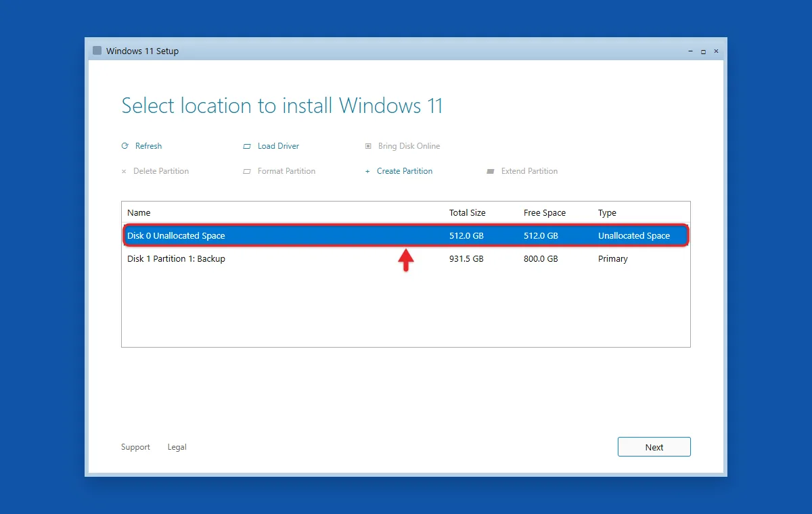812x514 pixels.
Task: Select the Disk 0 Unallocated Space row
Action: [x=406, y=236]
